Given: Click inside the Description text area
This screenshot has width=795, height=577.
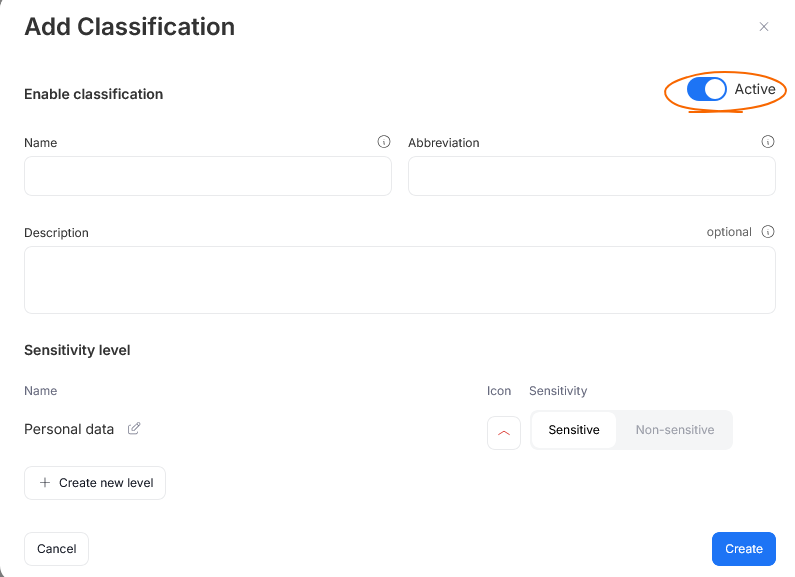Looking at the screenshot, I should pos(400,280).
